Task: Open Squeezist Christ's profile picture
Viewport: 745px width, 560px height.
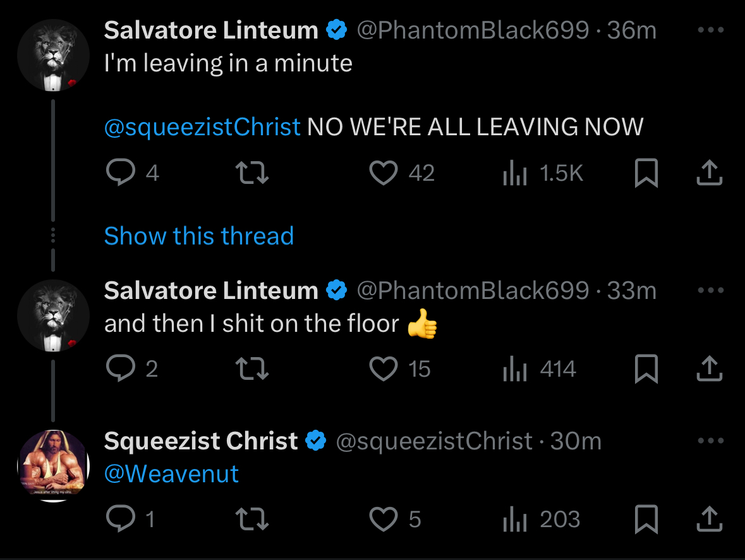Action: pyautogui.click(x=53, y=466)
